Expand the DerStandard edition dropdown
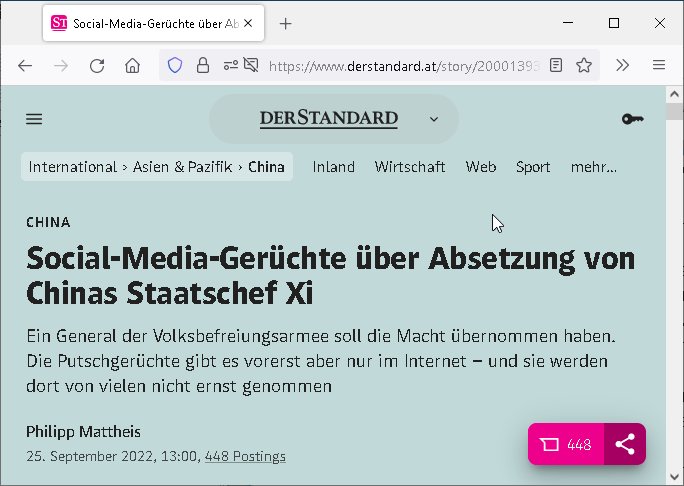The width and height of the screenshot is (684, 486). (433, 119)
